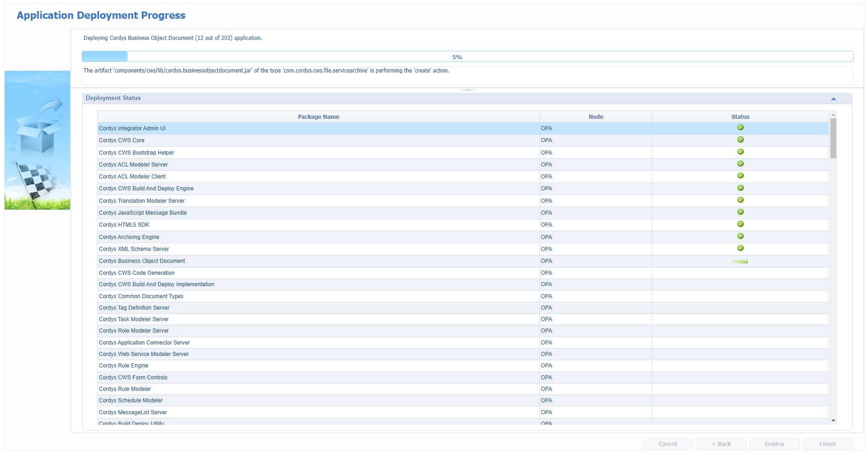Select row Cordys MessageList Server

(463, 412)
